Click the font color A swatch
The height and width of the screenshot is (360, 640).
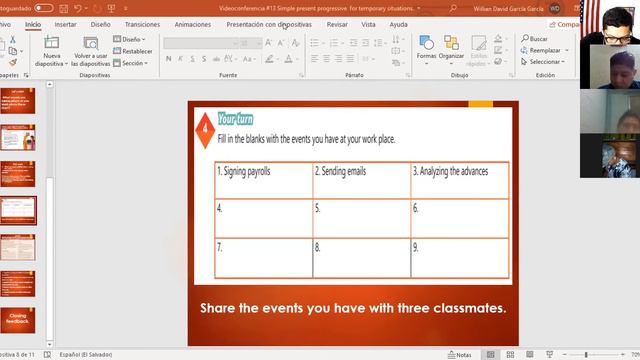point(289,59)
